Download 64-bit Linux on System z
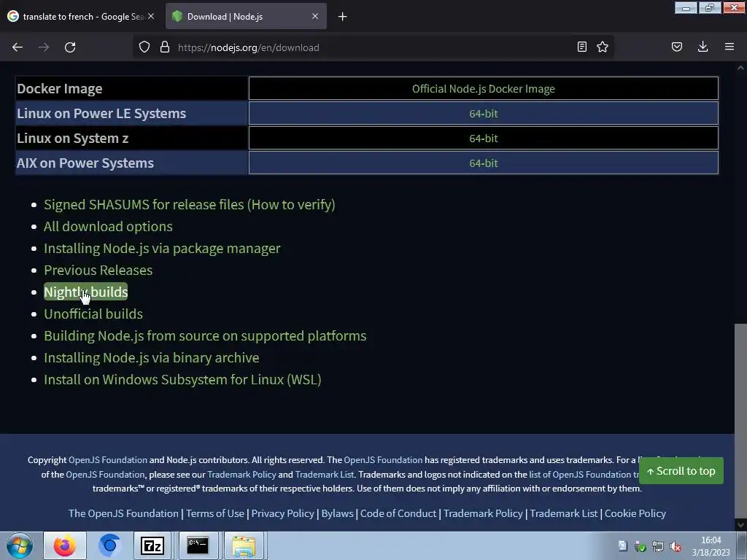 [x=483, y=139]
